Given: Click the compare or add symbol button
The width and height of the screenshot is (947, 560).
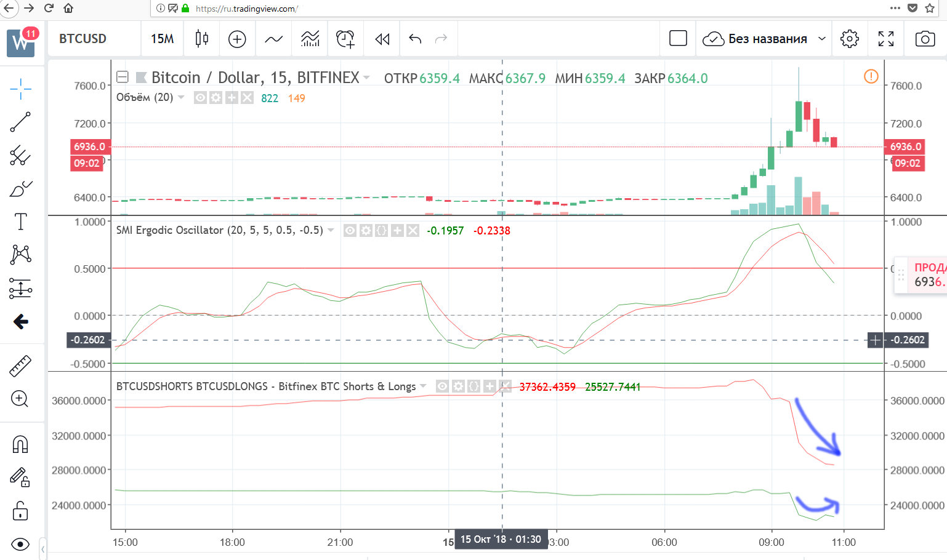Looking at the screenshot, I should point(237,39).
